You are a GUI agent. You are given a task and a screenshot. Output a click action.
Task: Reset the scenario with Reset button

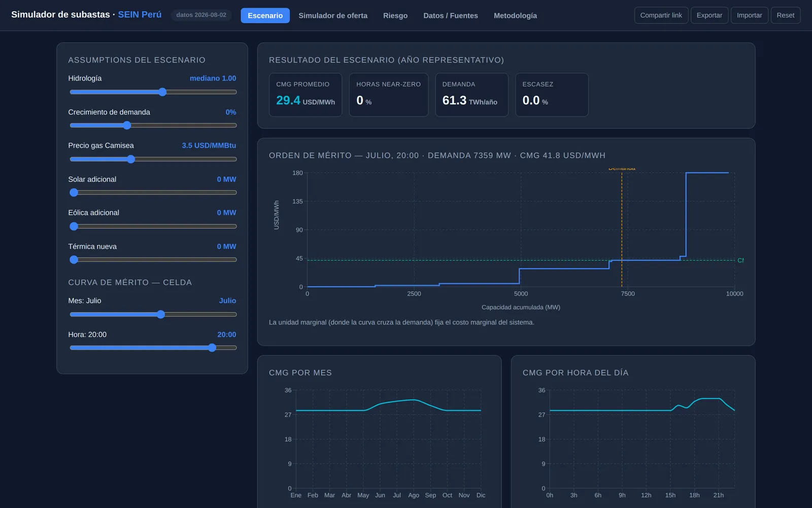click(785, 15)
